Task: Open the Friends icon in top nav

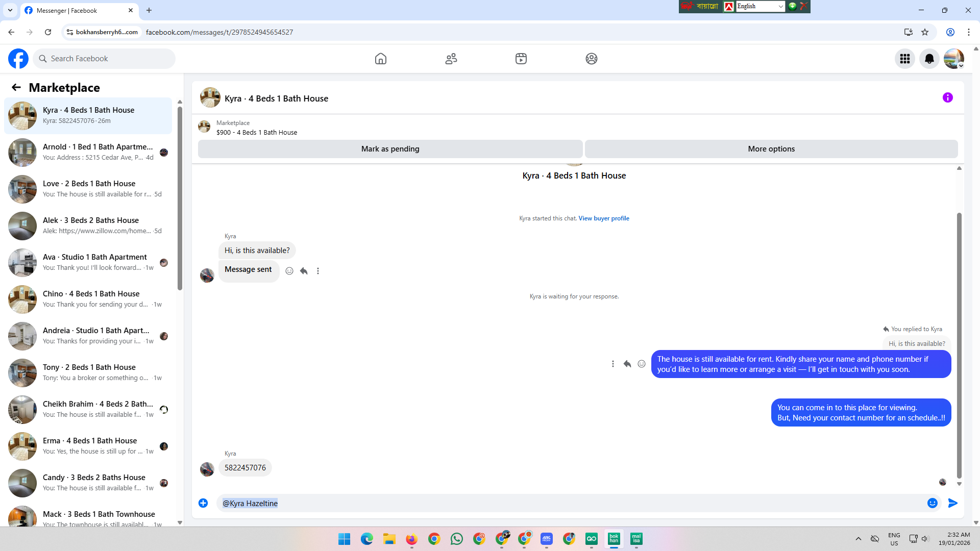Action: (x=451, y=59)
